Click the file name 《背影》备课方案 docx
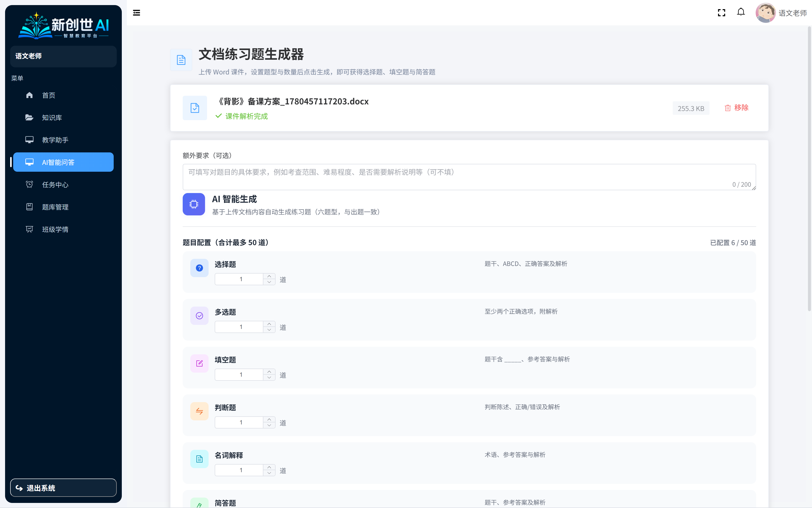This screenshot has height=508, width=812. coord(292,101)
